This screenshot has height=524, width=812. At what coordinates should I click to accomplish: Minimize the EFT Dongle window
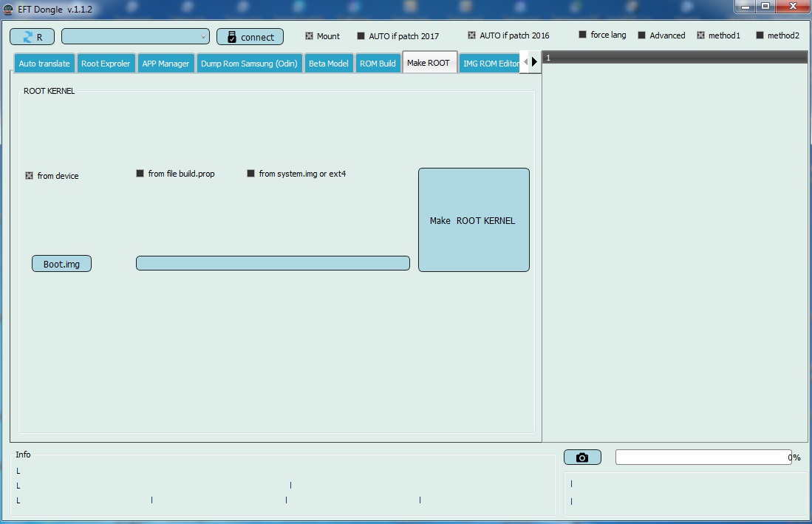[746, 7]
